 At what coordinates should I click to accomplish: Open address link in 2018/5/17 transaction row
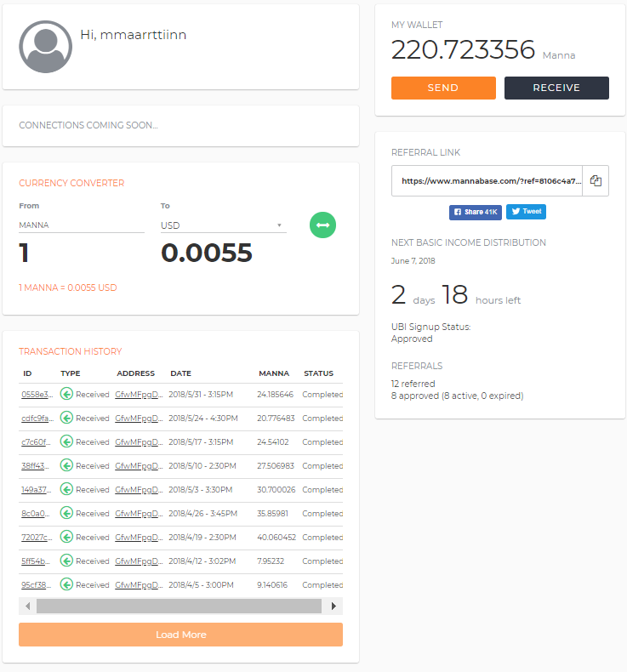pos(139,441)
